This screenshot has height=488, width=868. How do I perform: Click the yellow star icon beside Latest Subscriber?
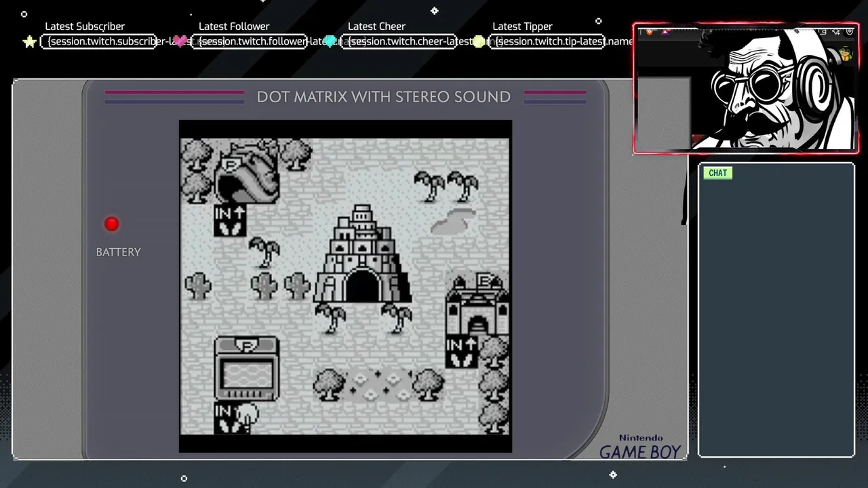tap(29, 42)
